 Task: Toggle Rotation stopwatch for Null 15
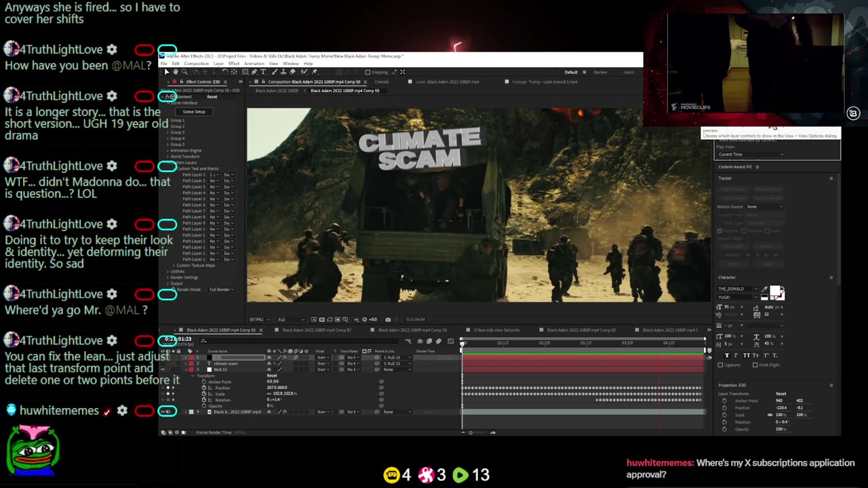[x=203, y=400]
